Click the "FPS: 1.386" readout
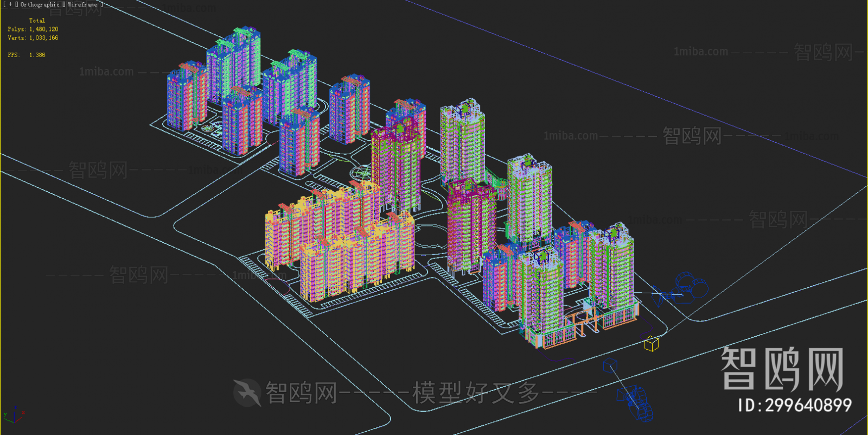This screenshot has height=435, width=868. 27,55
